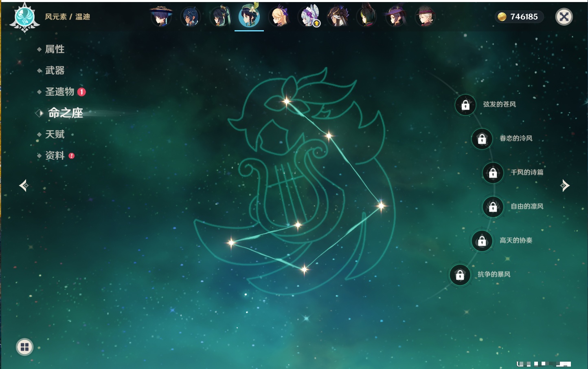Click the lock icon for 千风的诗篇
This screenshot has height=369, width=588.
493,173
